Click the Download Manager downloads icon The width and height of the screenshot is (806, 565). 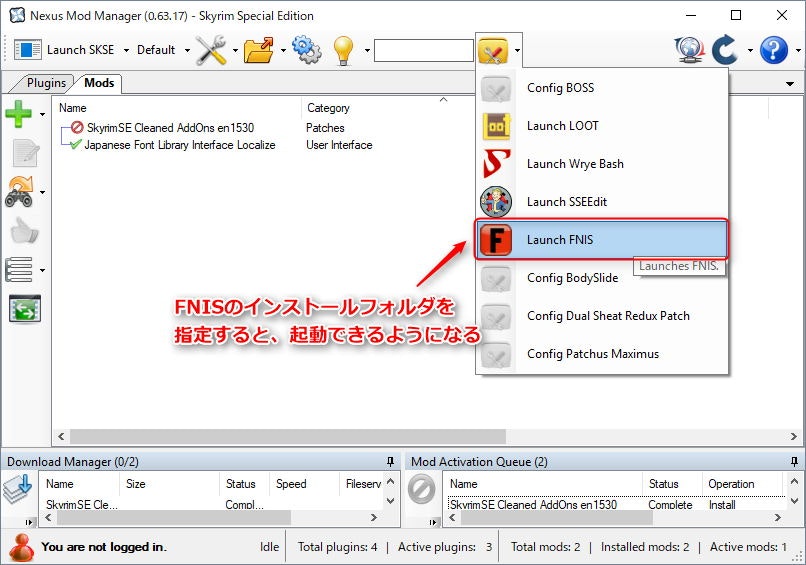coord(18,489)
